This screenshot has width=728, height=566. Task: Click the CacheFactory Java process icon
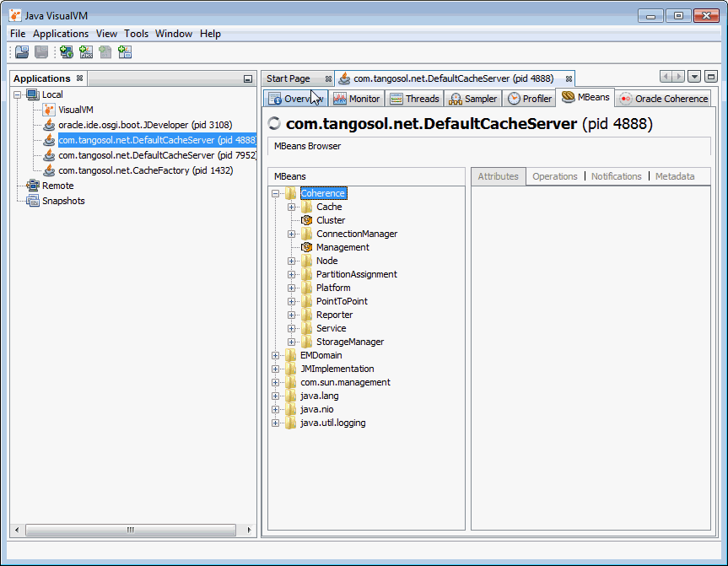pos(49,170)
